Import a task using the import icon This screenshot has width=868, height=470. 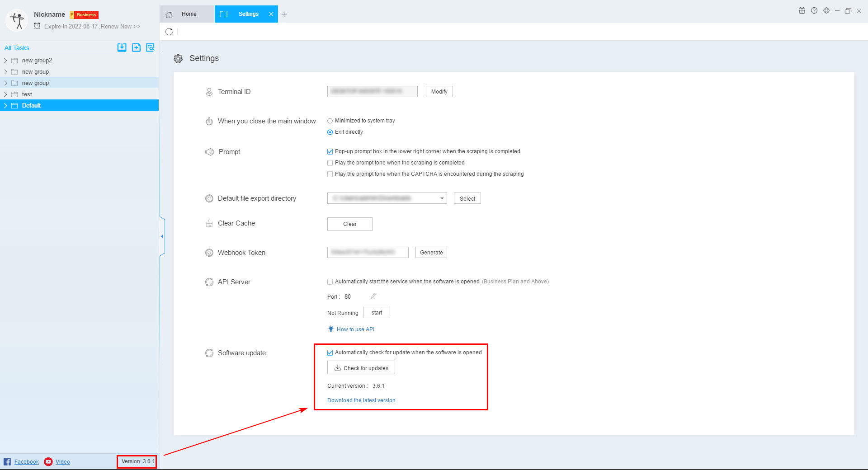(122, 47)
